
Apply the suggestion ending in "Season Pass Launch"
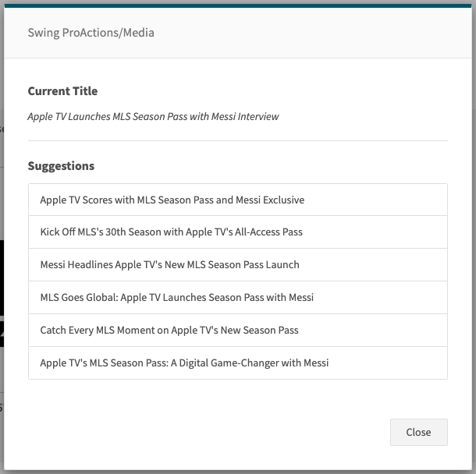click(x=170, y=264)
